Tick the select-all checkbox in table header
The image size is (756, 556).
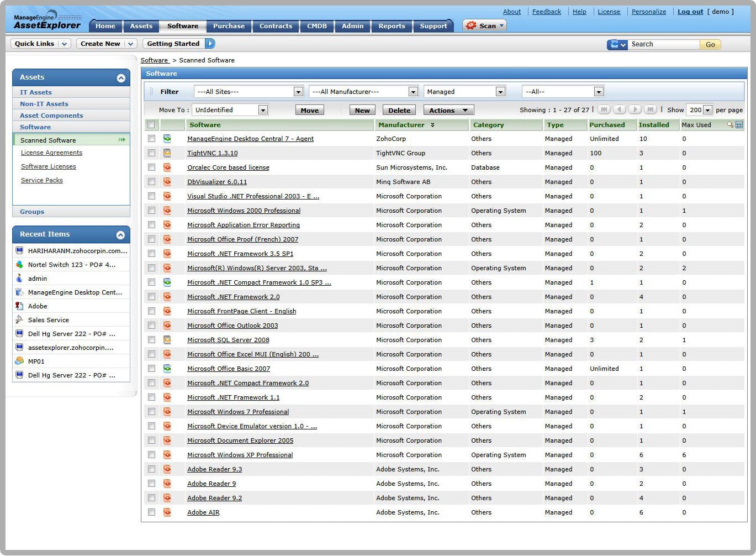coord(151,125)
